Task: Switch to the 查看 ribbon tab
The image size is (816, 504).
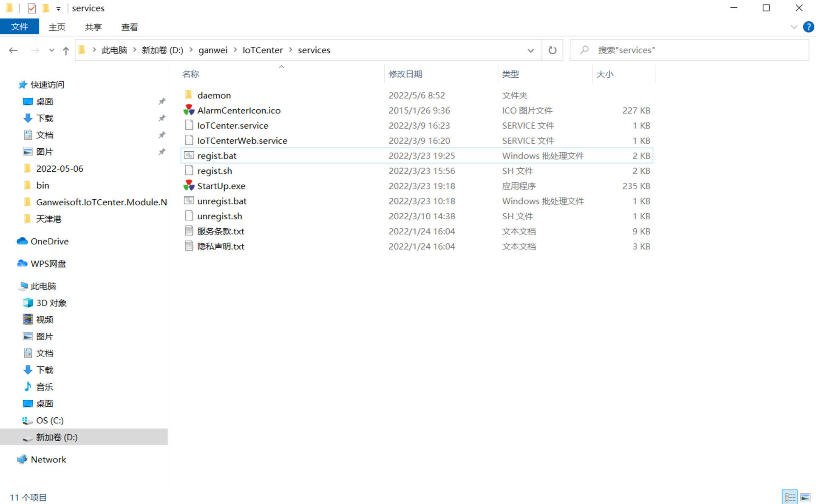Action: click(129, 27)
